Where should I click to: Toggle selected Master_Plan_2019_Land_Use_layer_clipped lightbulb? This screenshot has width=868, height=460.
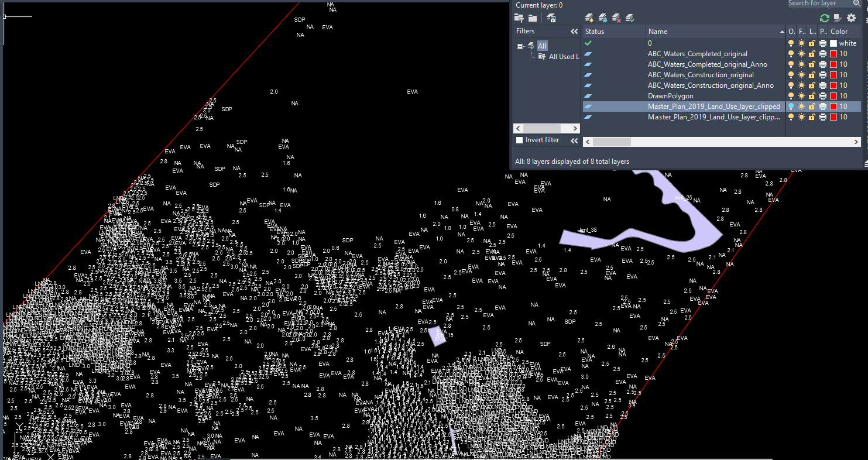tap(791, 107)
